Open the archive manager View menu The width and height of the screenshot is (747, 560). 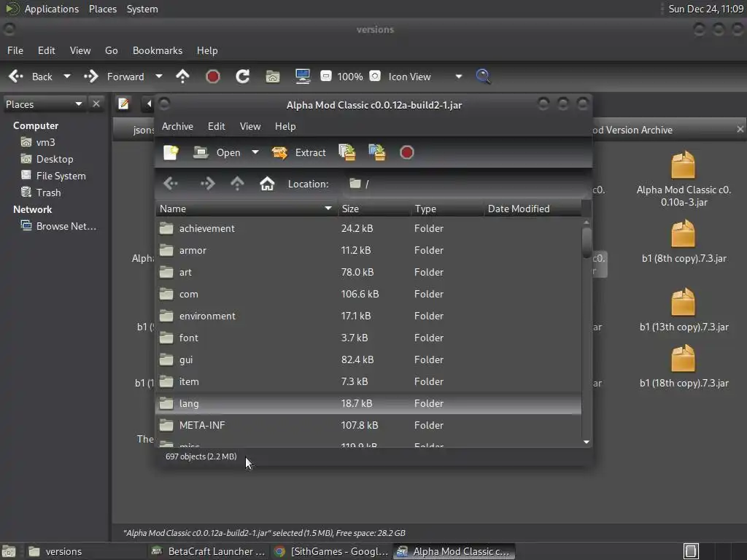tap(250, 126)
